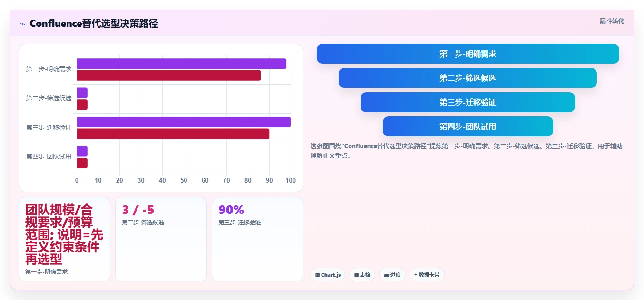The width and height of the screenshot is (644, 300).
Task: Click the 团队规模/合规要求/预算范围 card text
Action: point(64,234)
